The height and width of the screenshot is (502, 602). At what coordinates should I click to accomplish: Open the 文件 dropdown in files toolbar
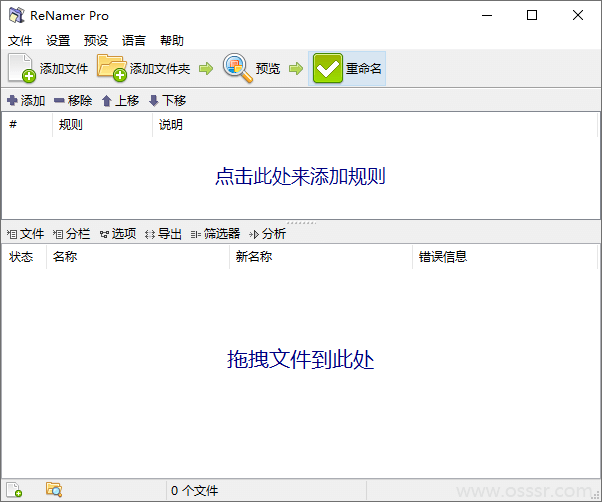coord(26,234)
